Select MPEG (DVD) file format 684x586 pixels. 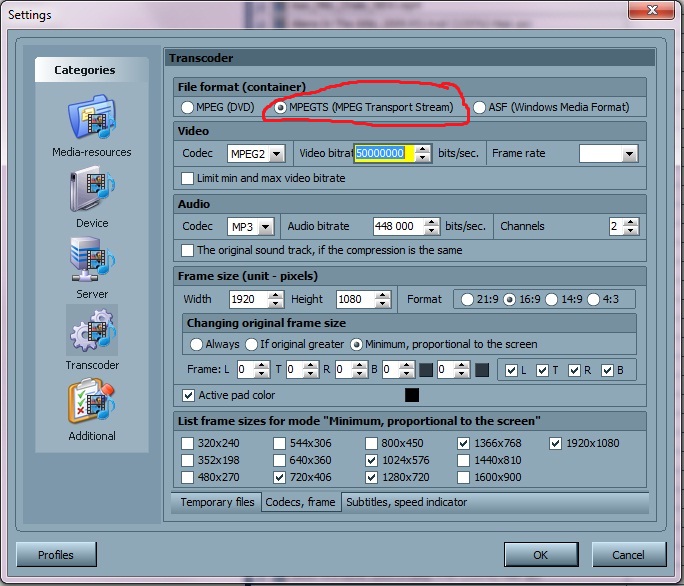187,107
